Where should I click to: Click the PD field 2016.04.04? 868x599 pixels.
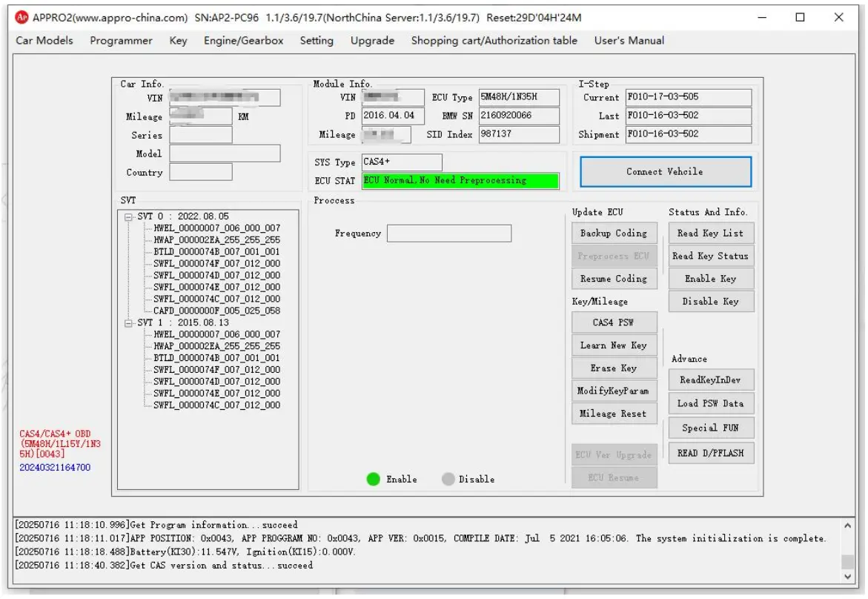click(x=393, y=115)
